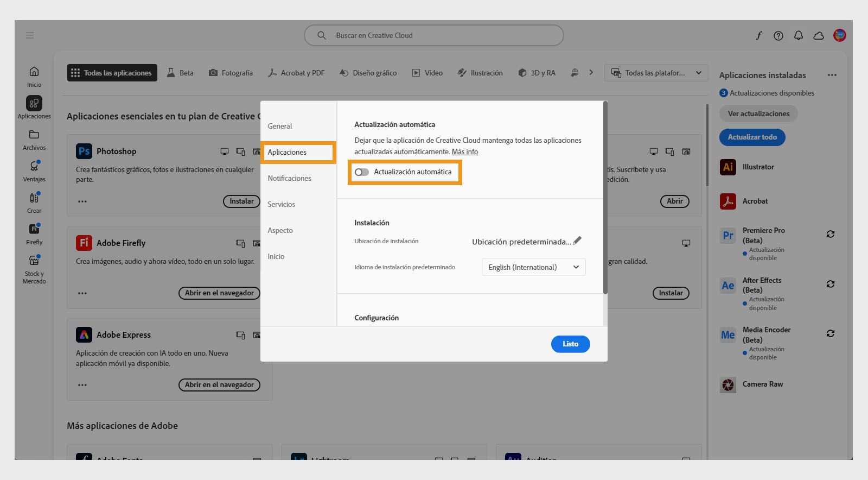868x480 pixels.
Task: Select General in preferences sidebar
Action: (x=280, y=126)
